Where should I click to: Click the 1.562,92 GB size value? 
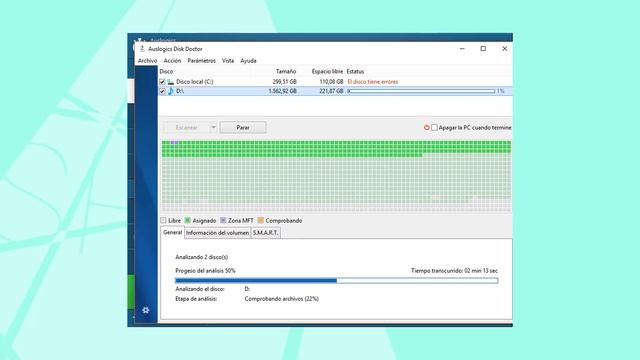click(x=282, y=91)
